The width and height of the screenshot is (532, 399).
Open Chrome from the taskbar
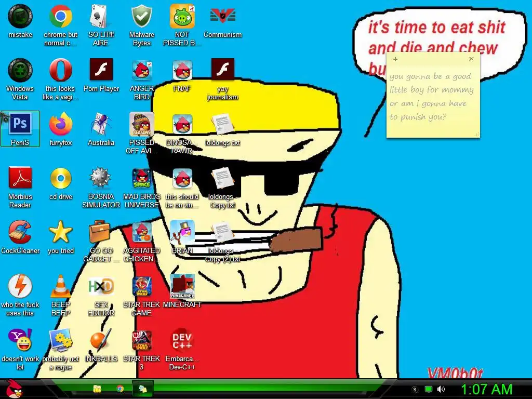point(120,389)
